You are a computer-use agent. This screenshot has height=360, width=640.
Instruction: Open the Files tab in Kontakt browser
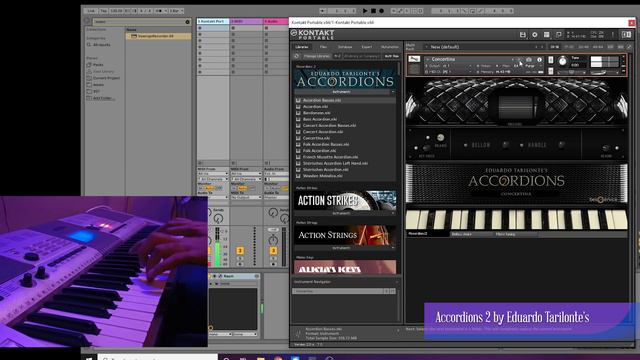click(x=323, y=47)
